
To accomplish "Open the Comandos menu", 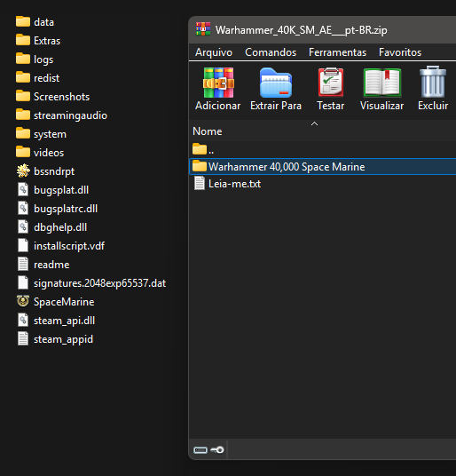I will click(x=271, y=52).
